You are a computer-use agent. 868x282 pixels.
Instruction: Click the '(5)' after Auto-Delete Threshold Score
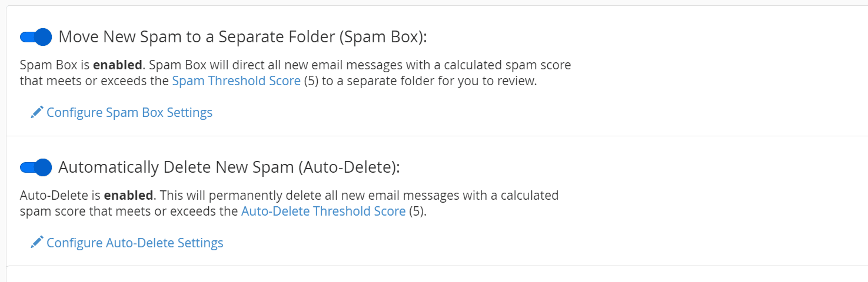click(416, 211)
